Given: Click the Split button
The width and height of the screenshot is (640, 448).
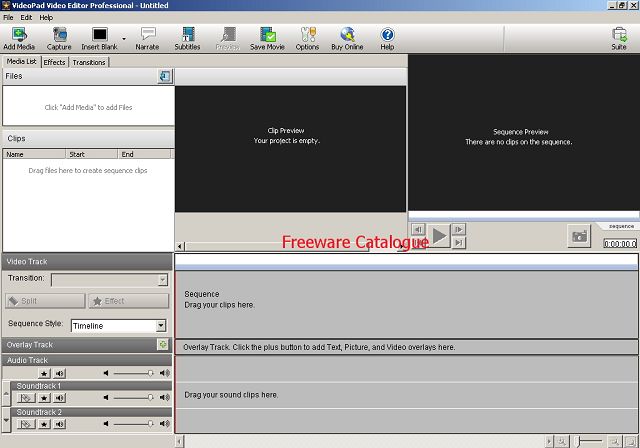Looking at the screenshot, I should tap(45, 301).
